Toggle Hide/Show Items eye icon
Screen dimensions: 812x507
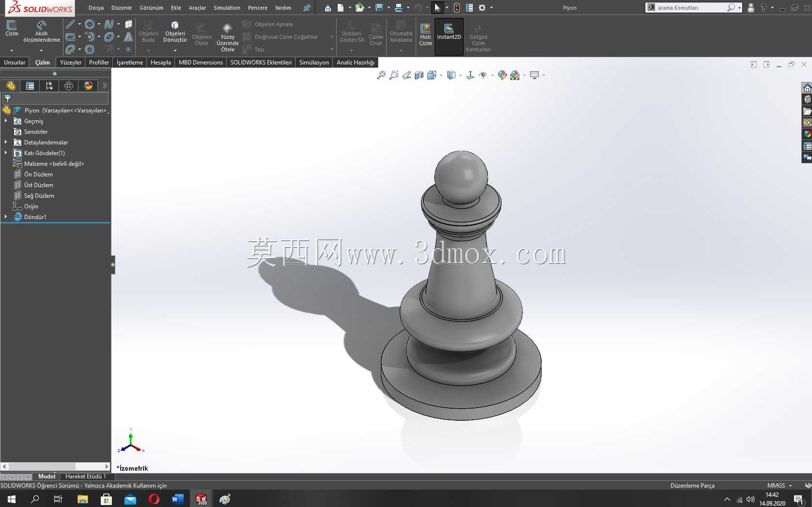pyautogui.click(x=483, y=75)
